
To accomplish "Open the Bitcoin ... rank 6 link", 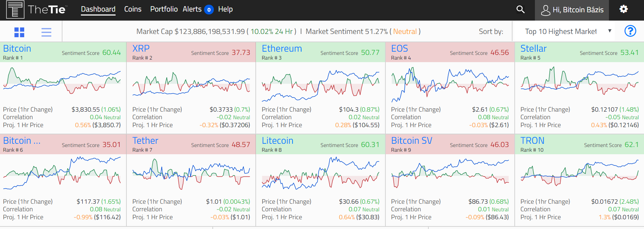I will coord(22,141).
